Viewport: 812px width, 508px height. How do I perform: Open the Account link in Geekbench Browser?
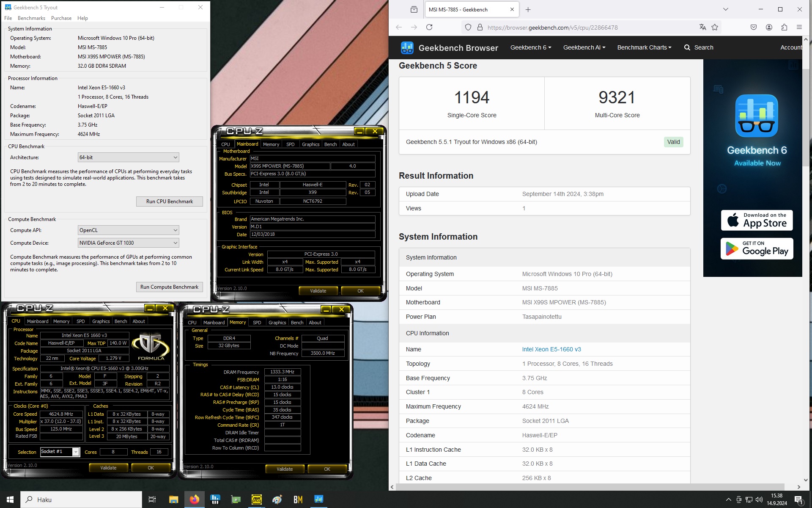pos(791,47)
